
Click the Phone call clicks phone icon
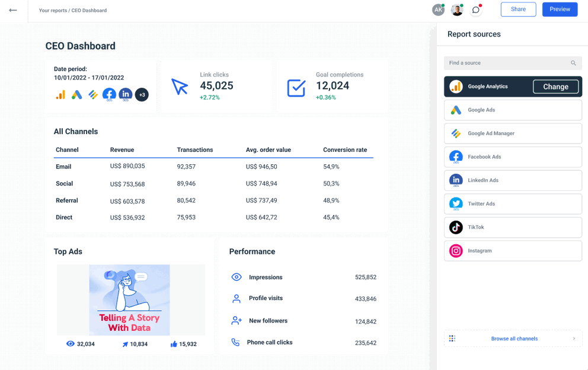[236, 342]
